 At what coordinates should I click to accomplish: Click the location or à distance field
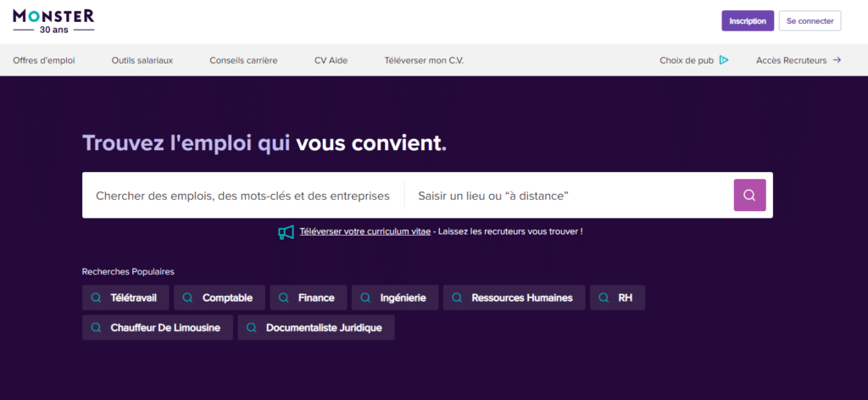[x=568, y=196]
